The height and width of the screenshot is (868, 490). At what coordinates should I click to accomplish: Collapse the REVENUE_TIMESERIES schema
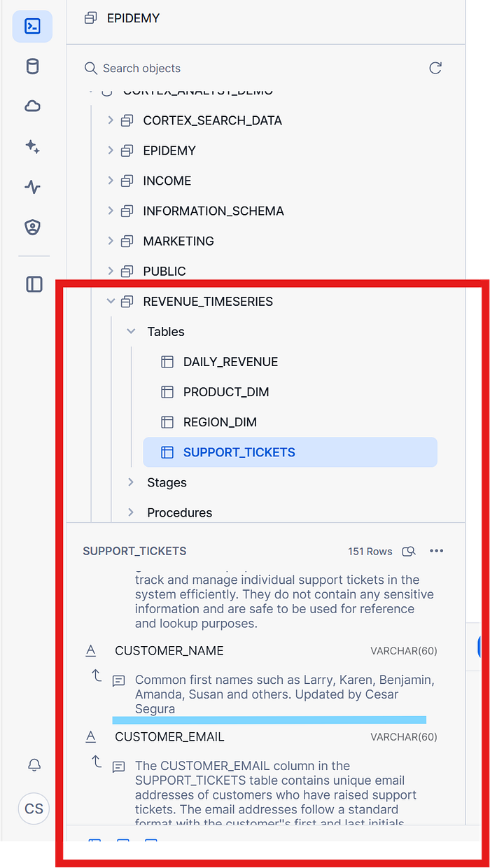tap(111, 301)
